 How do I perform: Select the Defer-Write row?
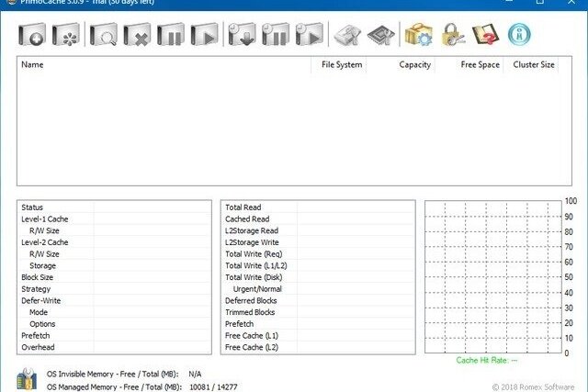(x=114, y=300)
